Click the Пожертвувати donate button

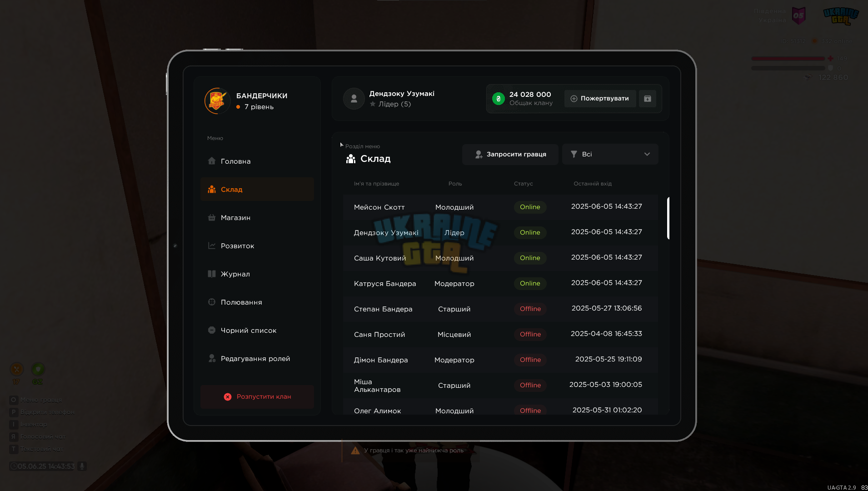tap(600, 99)
